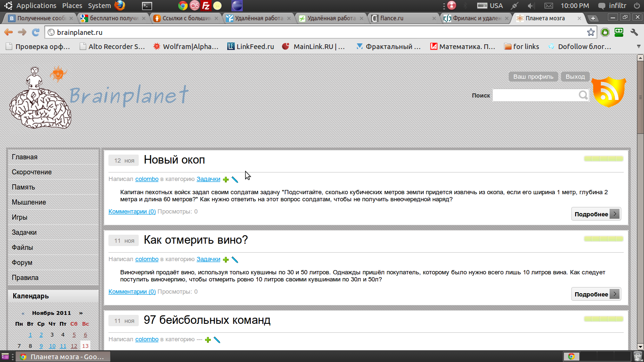Switch to the flance.ru tab
Viewport: 644px width, 362px height.
click(x=404, y=18)
